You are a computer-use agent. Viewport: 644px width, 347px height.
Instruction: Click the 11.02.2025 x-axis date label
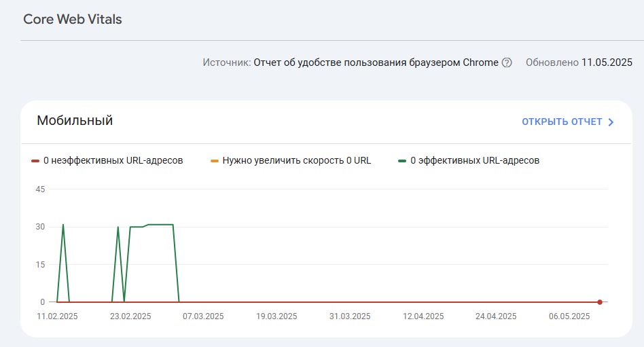(x=57, y=316)
